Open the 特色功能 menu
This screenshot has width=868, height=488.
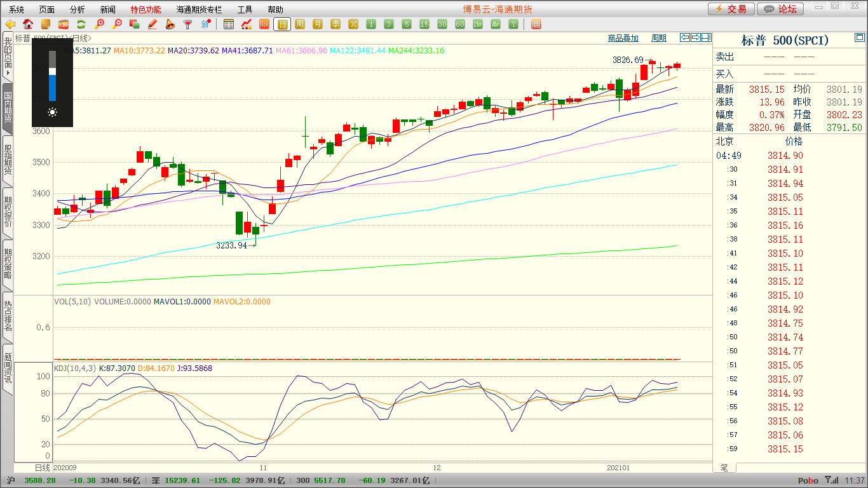pos(146,10)
